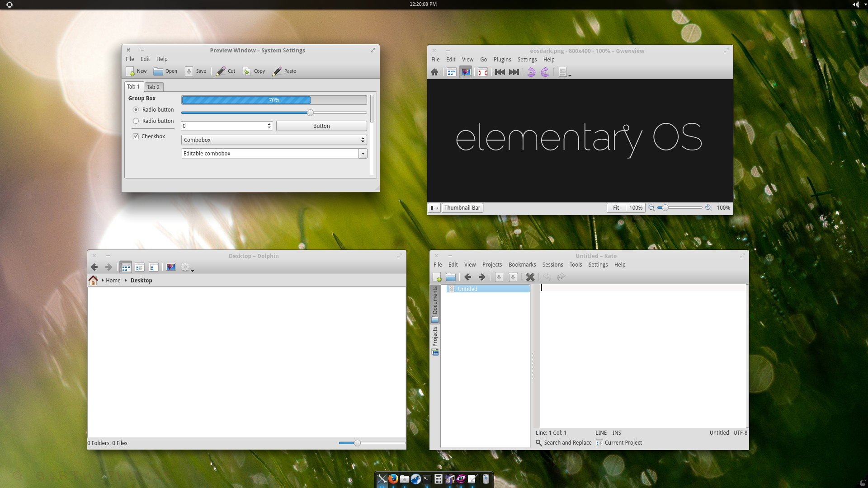Set Gwenview zoom to 100% button
Image resolution: width=868 pixels, height=488 pixels.
(636, 208)
